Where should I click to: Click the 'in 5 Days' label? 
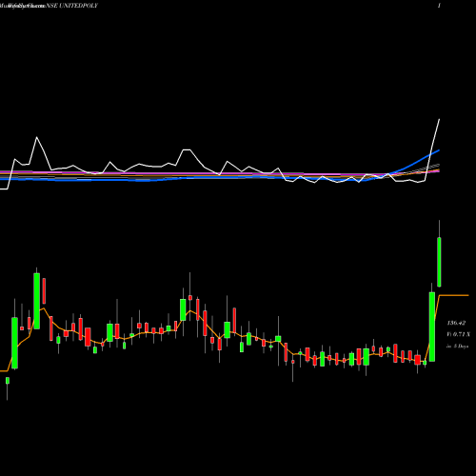click(457, 347)
